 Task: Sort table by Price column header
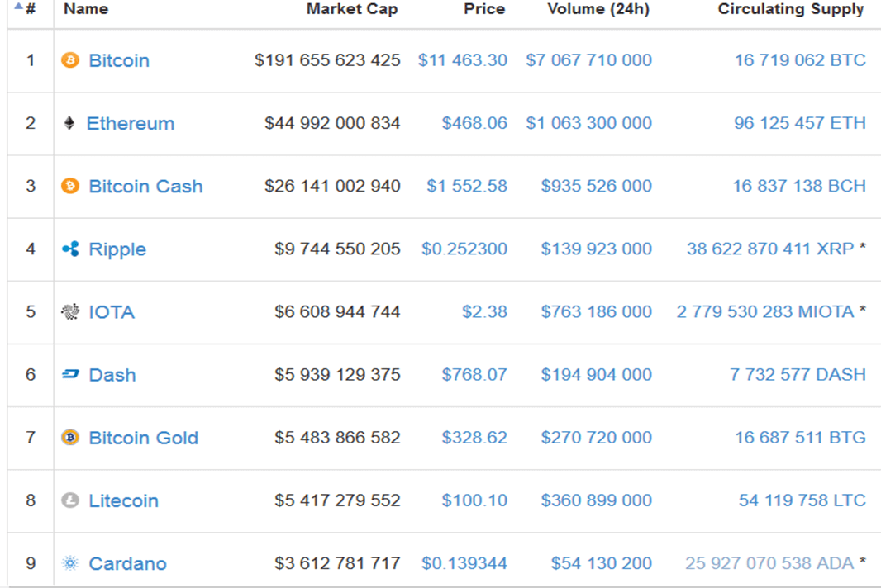tap(484, 9)
